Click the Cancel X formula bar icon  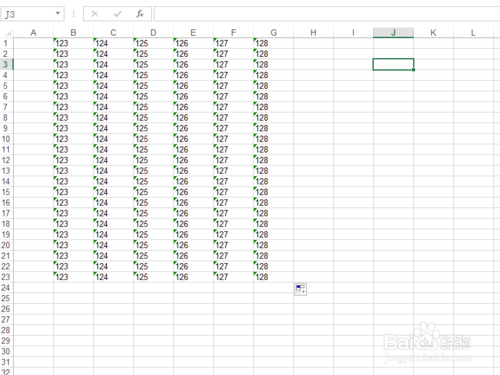[x=95, y=14]
